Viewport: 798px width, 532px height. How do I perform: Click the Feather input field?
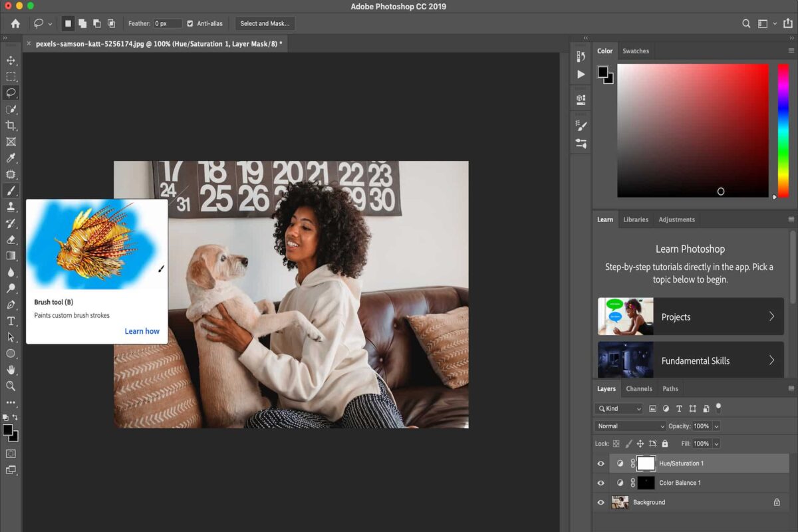click(167, 23)
